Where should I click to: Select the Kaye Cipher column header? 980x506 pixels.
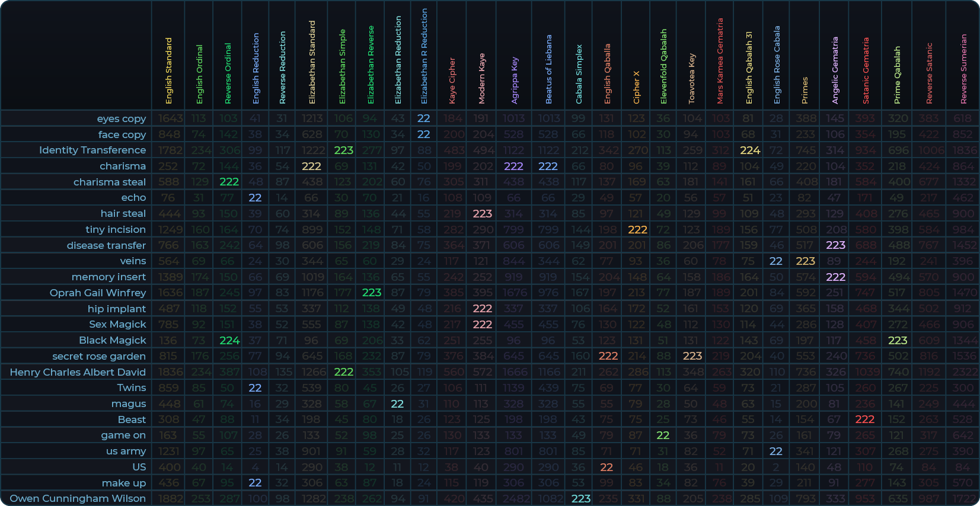pyautogui.click(x=452, y=81)
